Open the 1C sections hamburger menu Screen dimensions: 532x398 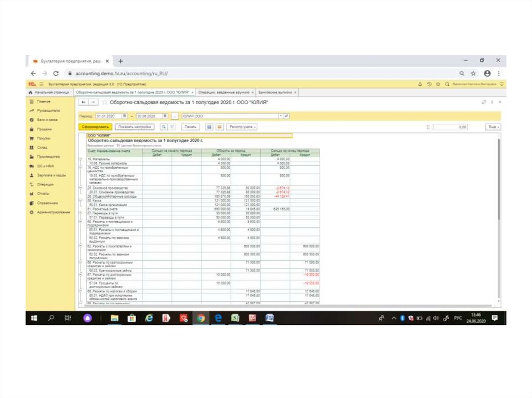(x=42, y=84)
